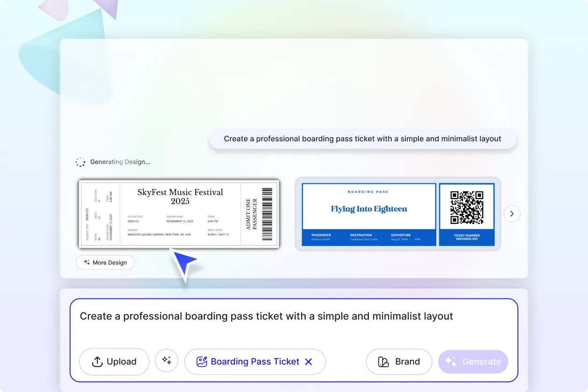The image size is (588, 392).
Task: Select the SkyFest Music Festival ticket design
Action: click(179, 214)
